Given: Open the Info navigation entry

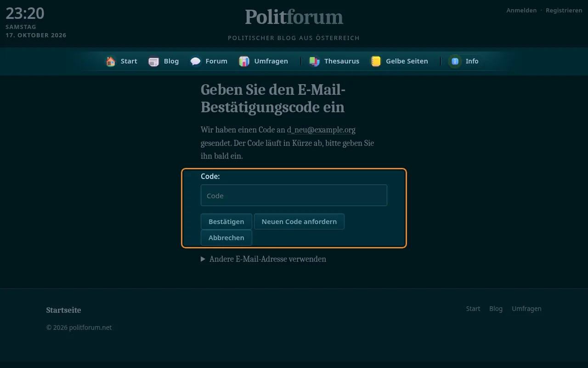Looking at the screenshot, I should 464,61.
